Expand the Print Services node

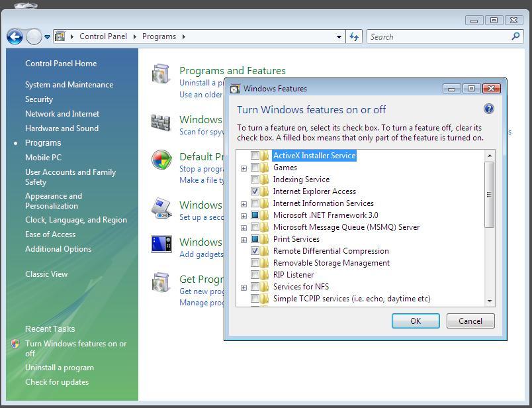[244, 240]
